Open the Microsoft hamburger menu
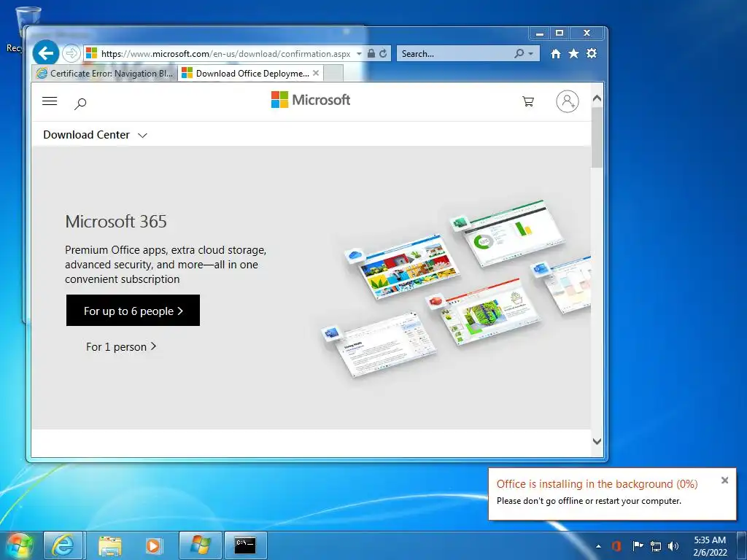 (50, 101)
